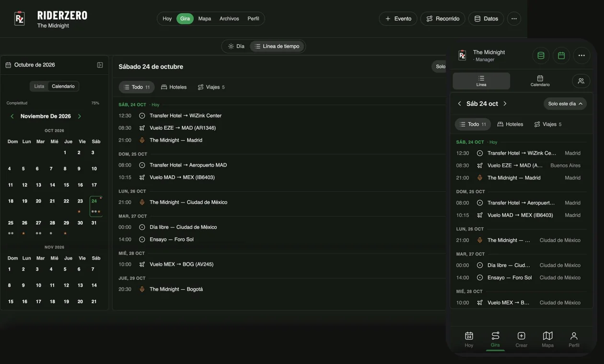
Task: Go to next month in calendar sidebar
Action: pyautogui.click(x=80, y=116)
